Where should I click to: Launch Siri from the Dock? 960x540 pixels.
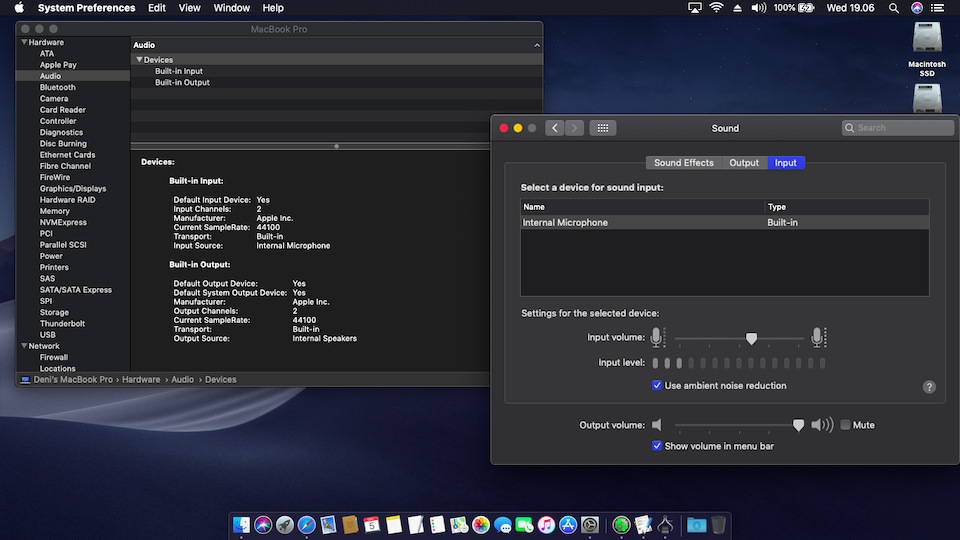pos(263,525)
